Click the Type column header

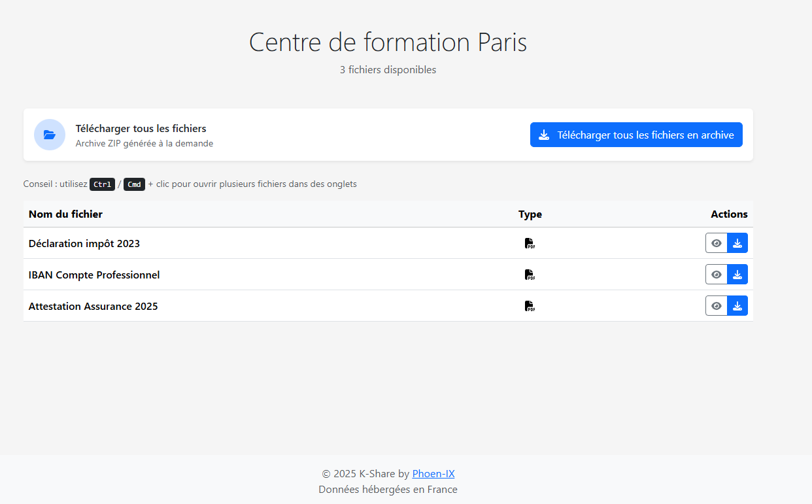click(x=530, y=214)
